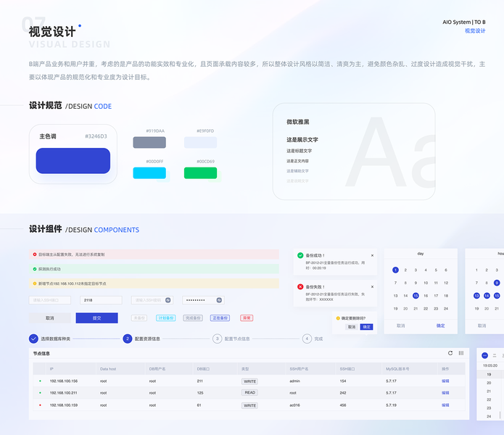
Task: Click green success icon in 探测执行成功 alert
Action: pyautogui.click(x=35, y=269)
